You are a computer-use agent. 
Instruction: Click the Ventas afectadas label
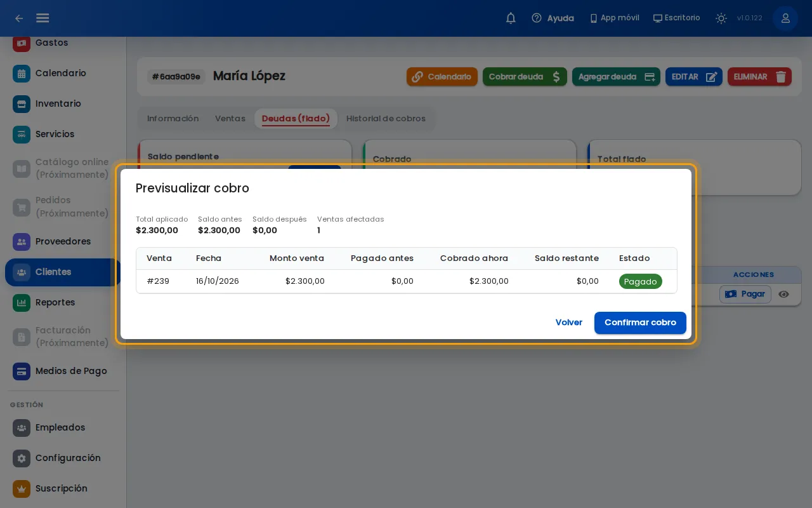click(x=351, y=219)
